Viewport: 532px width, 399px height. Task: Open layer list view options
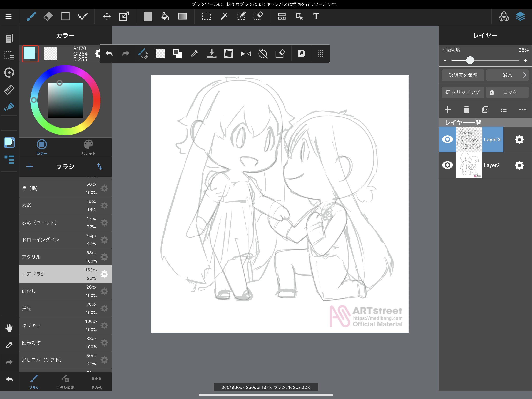tap(504, 109)
